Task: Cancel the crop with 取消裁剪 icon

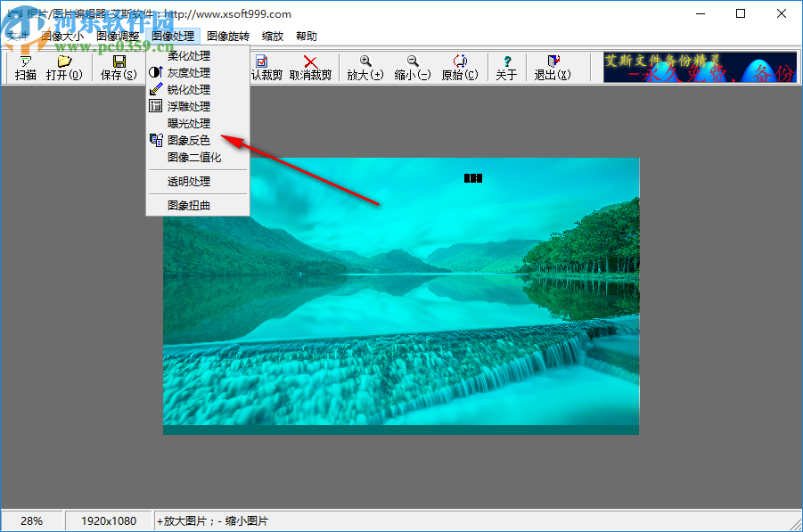Action: (x=310, y=68)
